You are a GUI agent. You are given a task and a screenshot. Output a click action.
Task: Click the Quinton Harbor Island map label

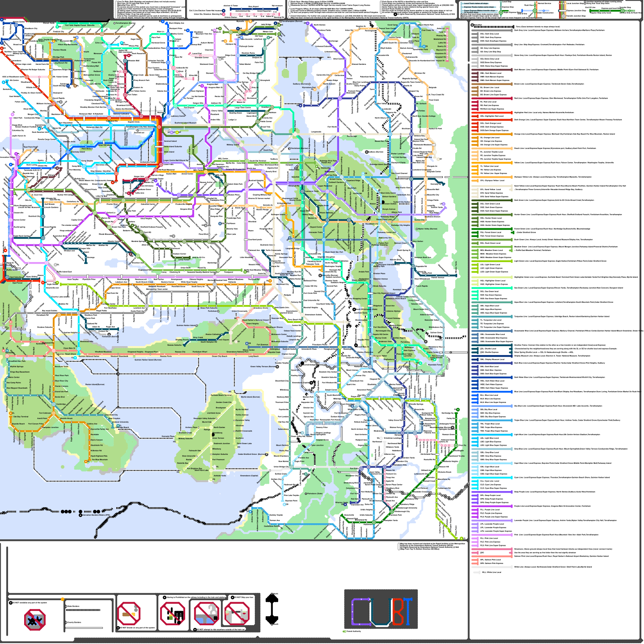pyautogui.click(x=186, y=325)
